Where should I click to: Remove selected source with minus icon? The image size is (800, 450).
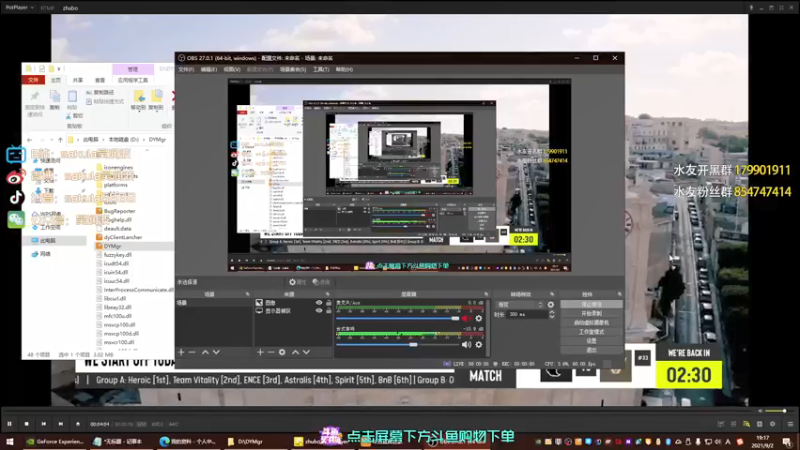[x=271, y=352]
